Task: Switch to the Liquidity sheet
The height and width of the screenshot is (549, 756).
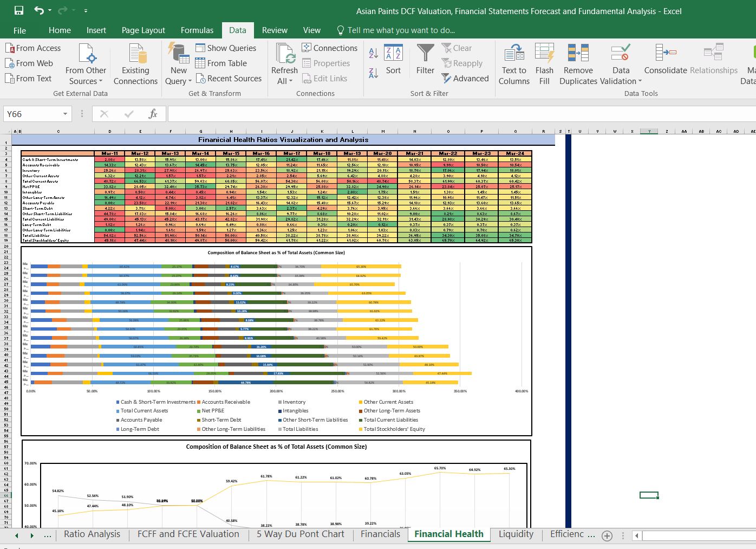Action: [x=516, y=534]
